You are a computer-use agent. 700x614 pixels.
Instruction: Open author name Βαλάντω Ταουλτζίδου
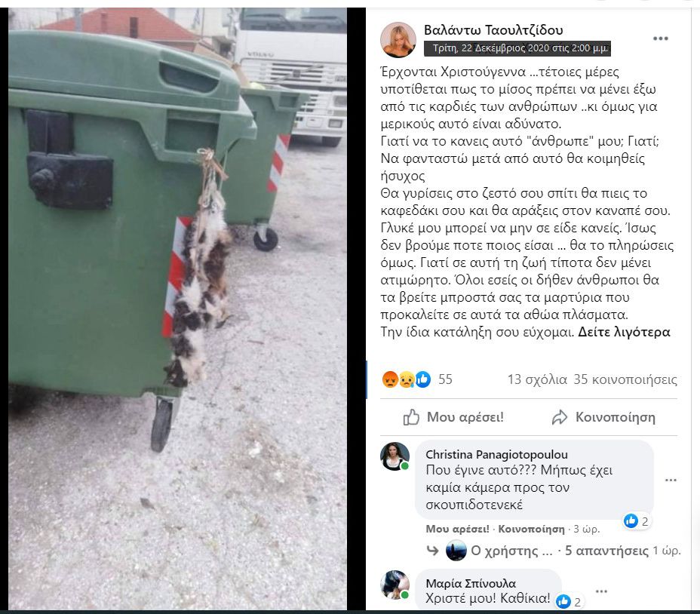pos(493,30)
